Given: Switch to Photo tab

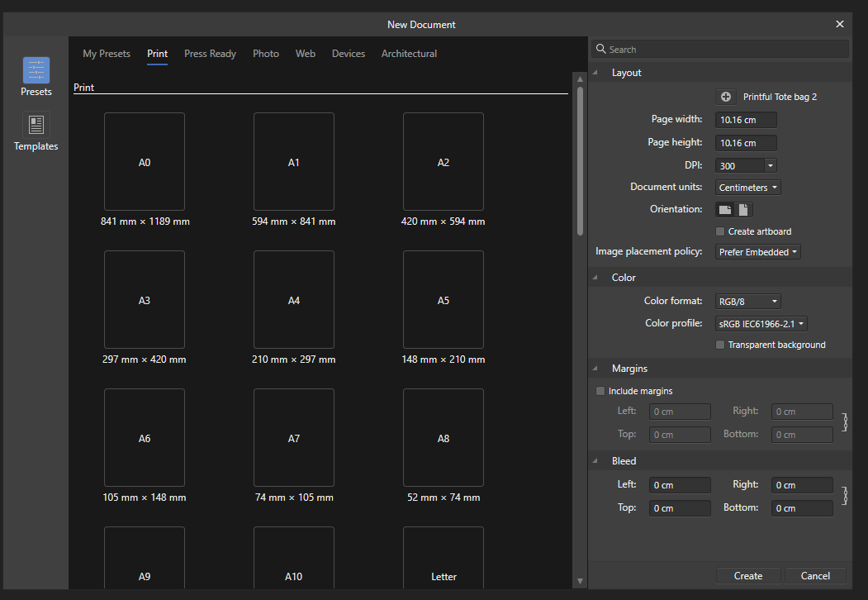Looking at the screenshot, I should 266,54.
